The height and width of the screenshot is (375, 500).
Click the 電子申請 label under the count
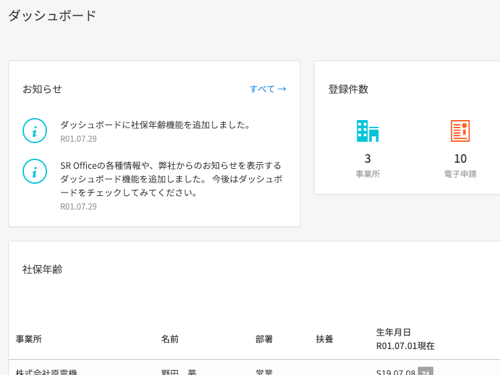[460, 174]
